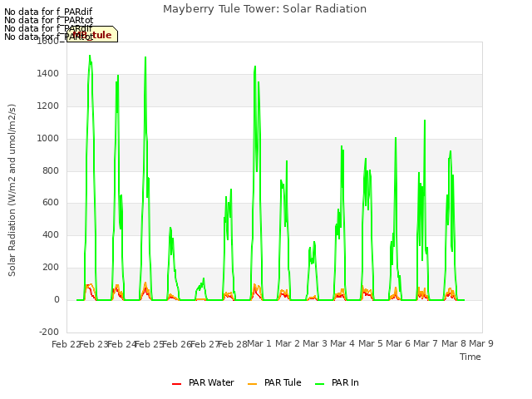Click the 200 y-axis tick label
This screenshot has height=399, width=532.
coord(51,268)
